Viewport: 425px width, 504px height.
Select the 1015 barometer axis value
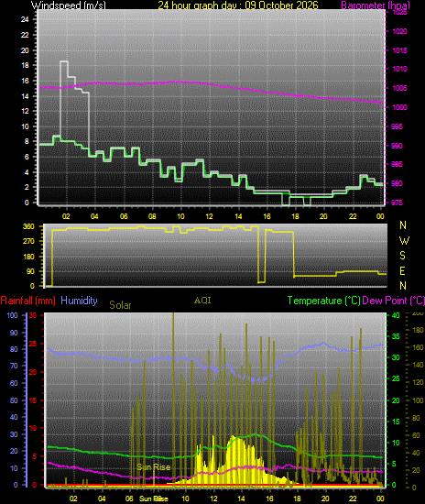(400, 50)
